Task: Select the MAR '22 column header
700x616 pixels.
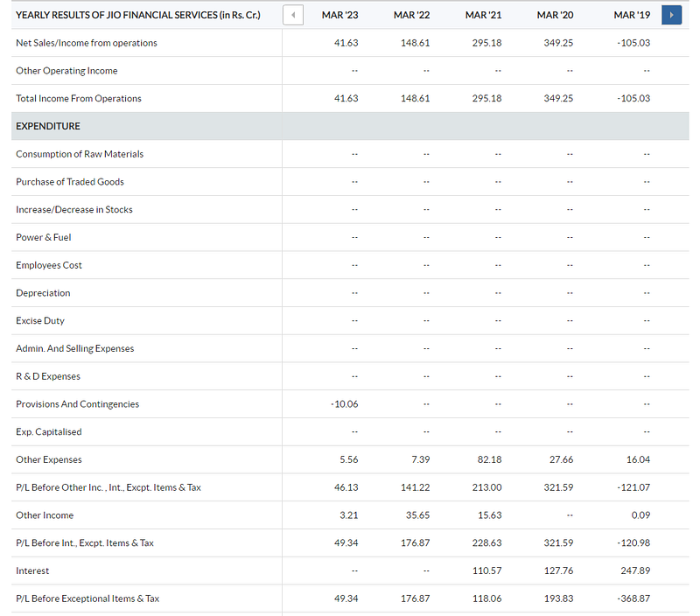Action: (411, 15)
